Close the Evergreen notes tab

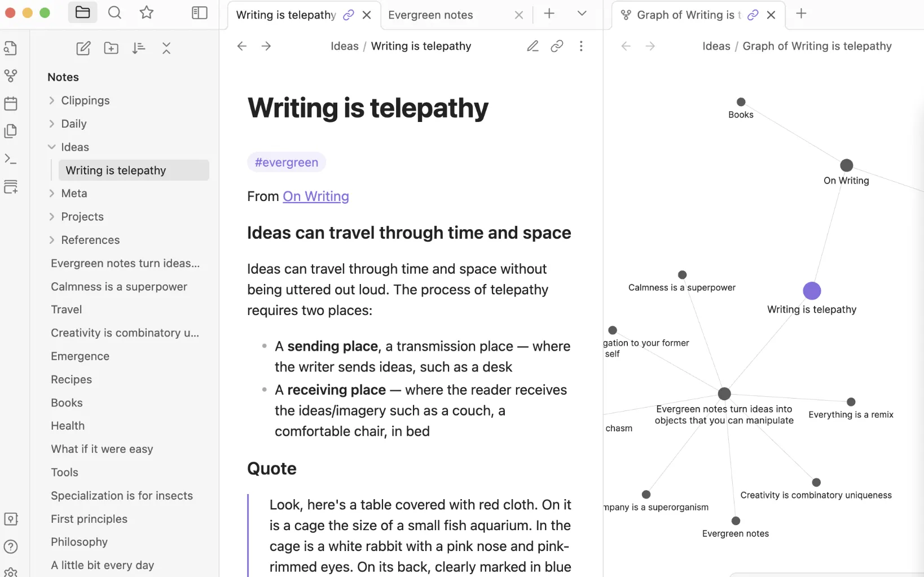click(519, 15)
